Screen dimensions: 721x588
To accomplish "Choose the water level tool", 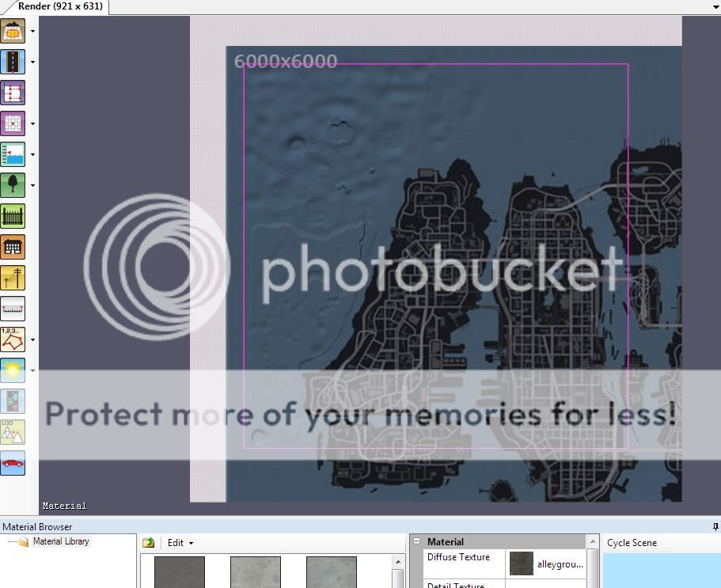I will (x=13, y=154).
